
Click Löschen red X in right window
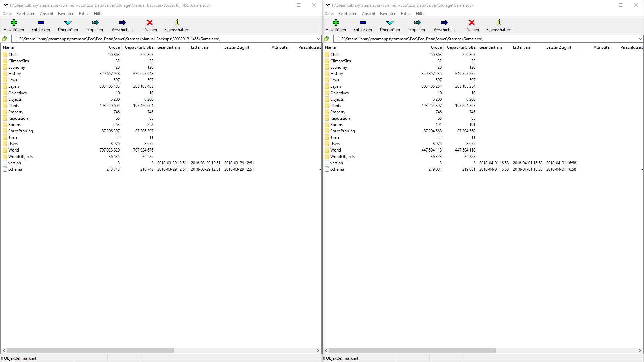point(472,23)
